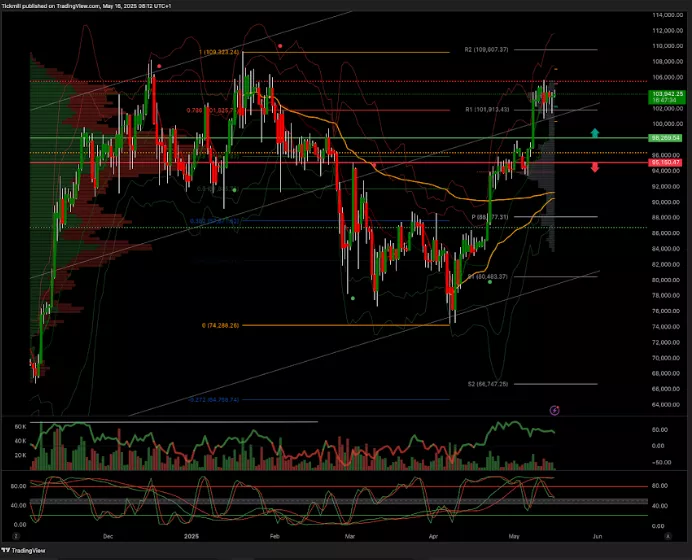The height and width of the screenshot is (560, 692).
Task: Click the TradingView logo at bottom left
Action: tap(24, 550)
